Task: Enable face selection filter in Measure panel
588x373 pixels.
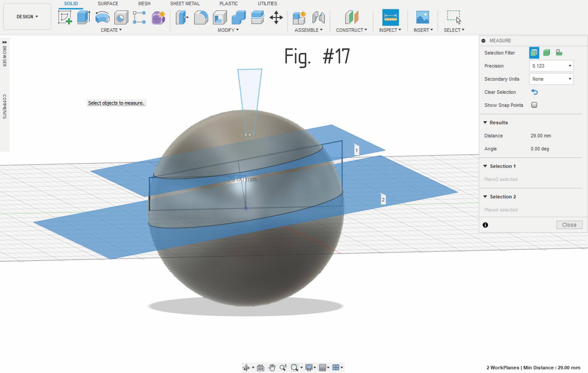Action: click(534, 53)
